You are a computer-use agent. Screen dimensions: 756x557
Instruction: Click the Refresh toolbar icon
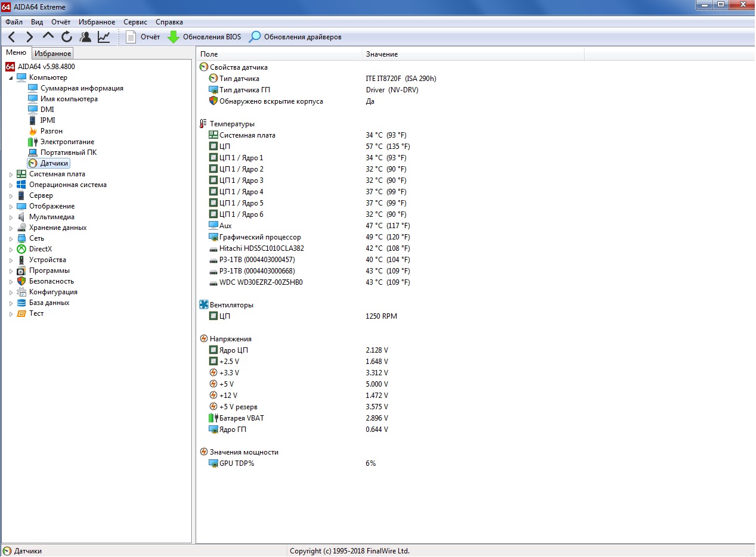(x=67, y=37)
